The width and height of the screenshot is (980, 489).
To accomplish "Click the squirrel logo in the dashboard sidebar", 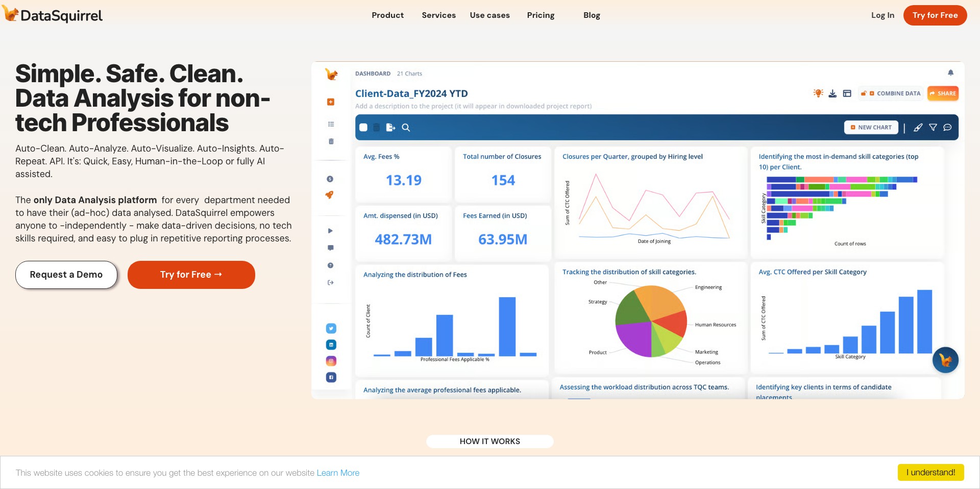I will (331, 75).
